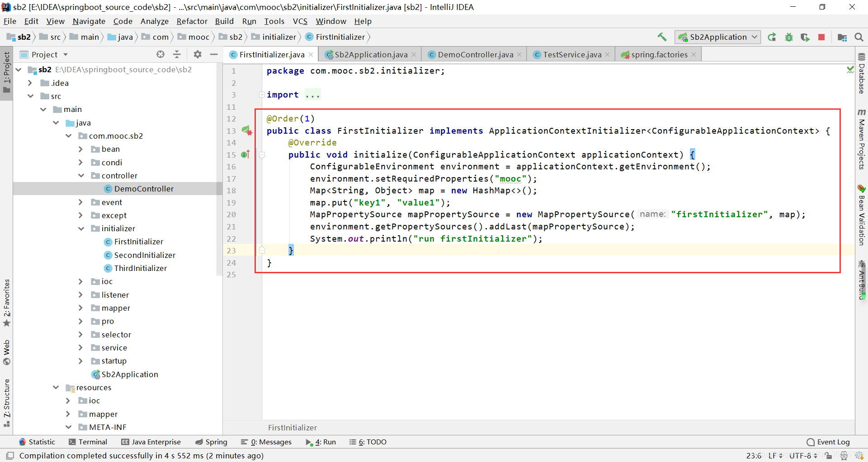Open the File menu
Viewport: 868px width, 462px height.
(10, 21)
